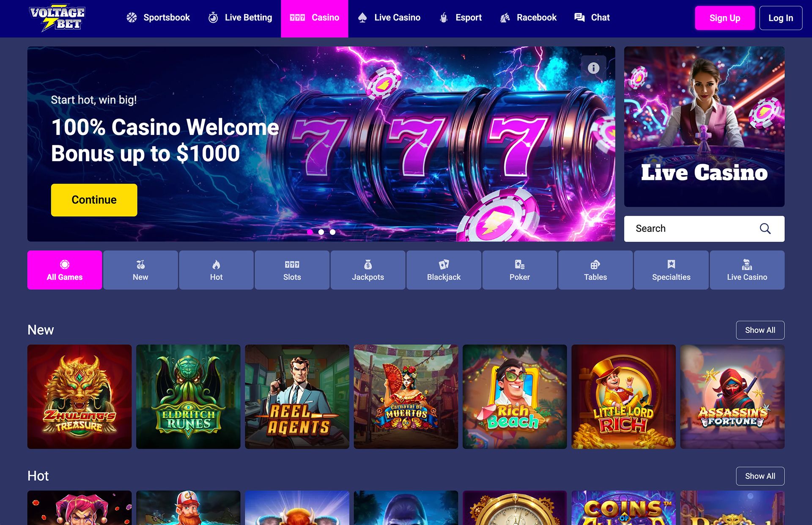Image resolution: width=812 pixels, height=525 pixels.
Task: Select the first banner slide dot
Action: [310, 232]
